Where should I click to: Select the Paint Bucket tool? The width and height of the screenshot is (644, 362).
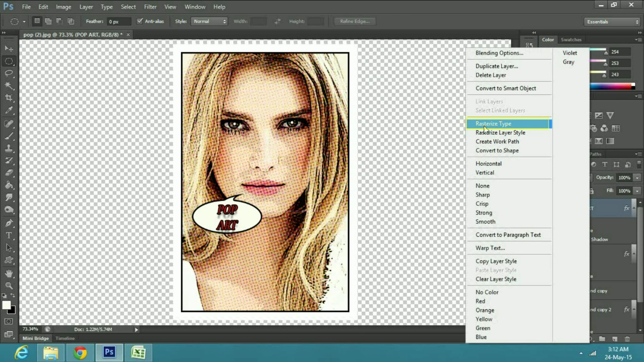click(x=9, y=186)
